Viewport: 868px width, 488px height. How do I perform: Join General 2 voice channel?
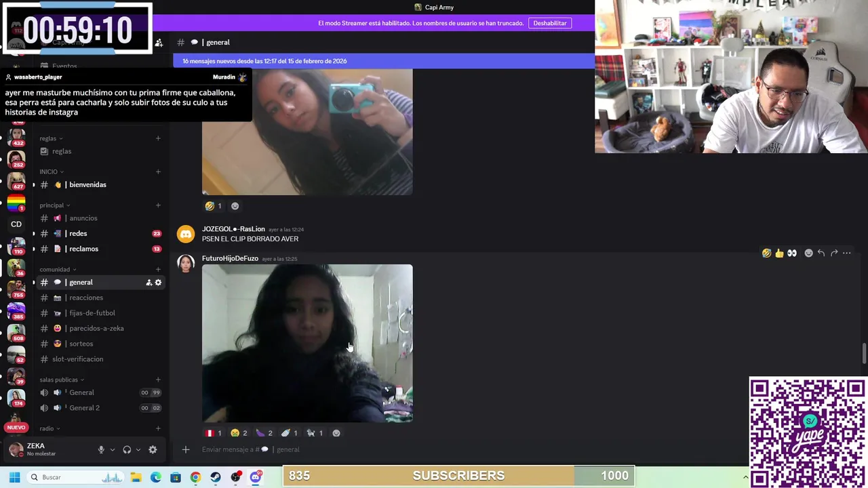point(100,408)
